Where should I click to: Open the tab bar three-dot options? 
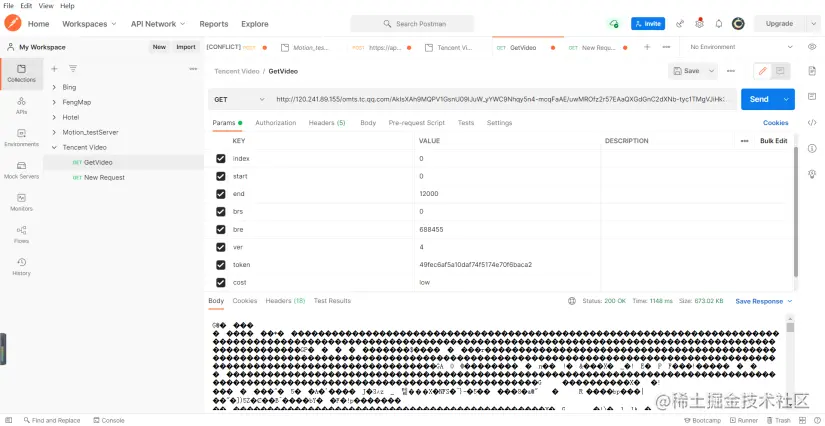click(x=666, y=47)
